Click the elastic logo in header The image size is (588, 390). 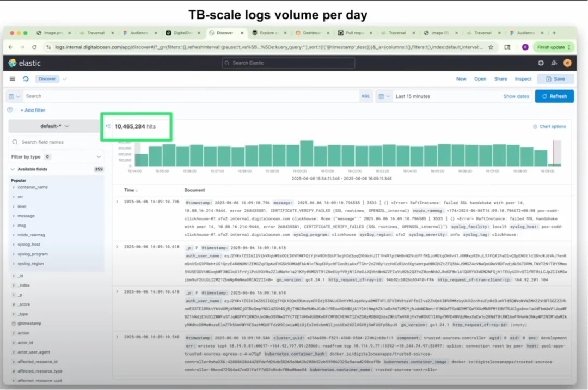24,63
